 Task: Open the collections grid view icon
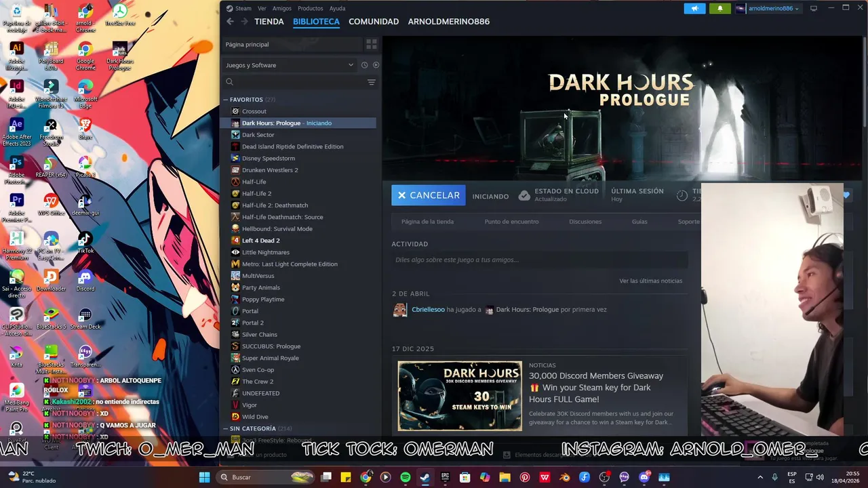point(371,44)
